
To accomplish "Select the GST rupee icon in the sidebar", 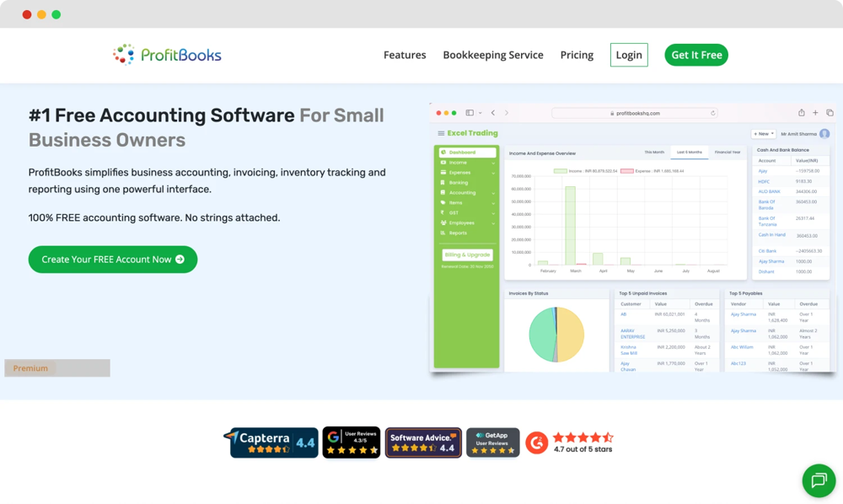I will click(442, 213).
